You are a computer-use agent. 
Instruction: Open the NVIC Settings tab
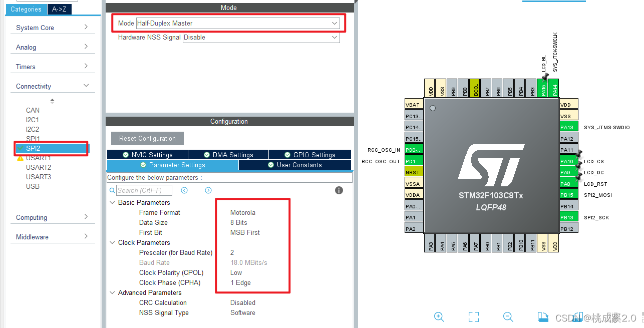coord(147,155)
